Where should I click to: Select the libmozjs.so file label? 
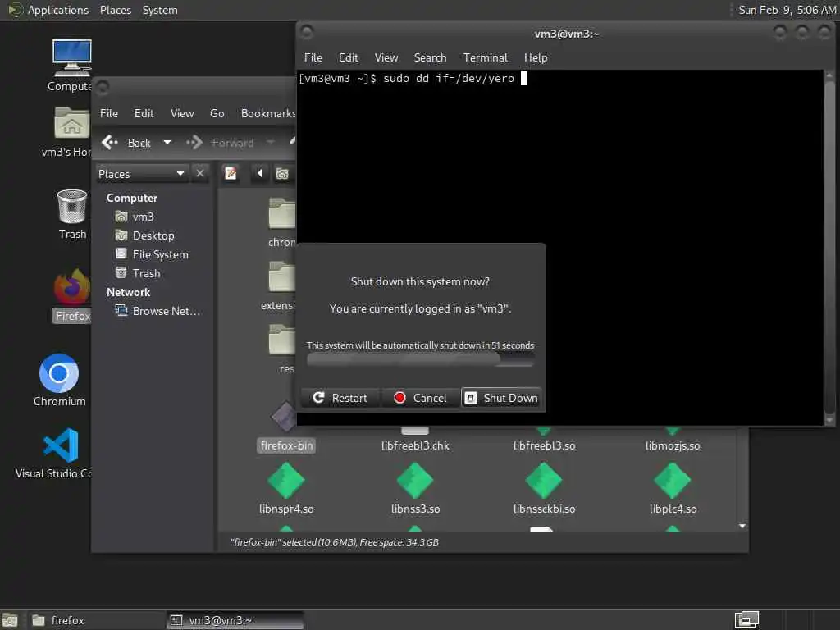coord(673,445)
